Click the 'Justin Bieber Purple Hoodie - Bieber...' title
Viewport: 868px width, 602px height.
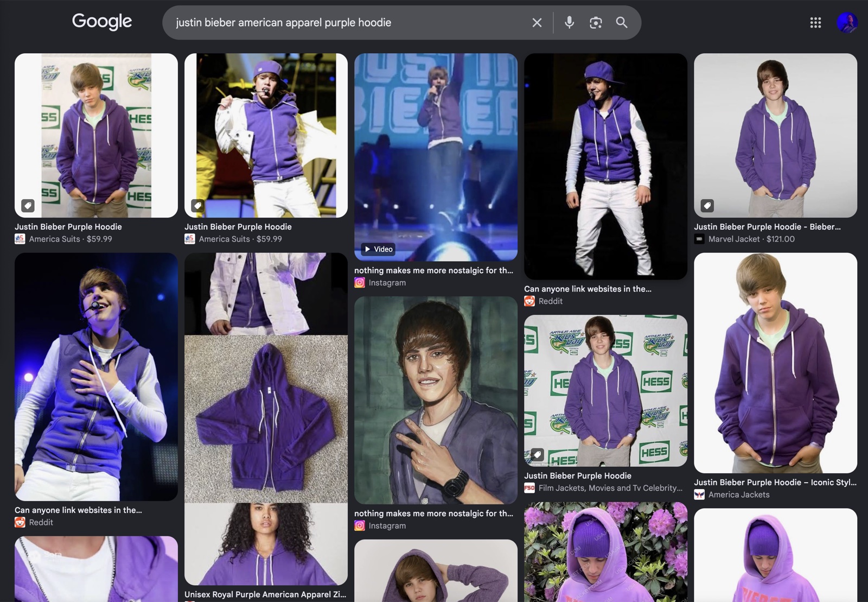tap(767, 227)
